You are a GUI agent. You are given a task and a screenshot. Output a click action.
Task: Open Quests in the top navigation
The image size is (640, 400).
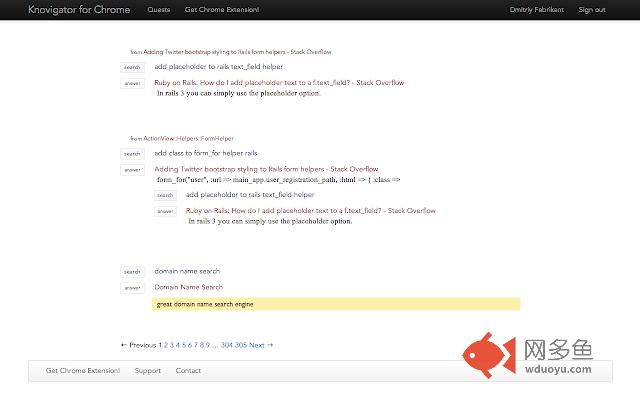click(x=159, y=9)
